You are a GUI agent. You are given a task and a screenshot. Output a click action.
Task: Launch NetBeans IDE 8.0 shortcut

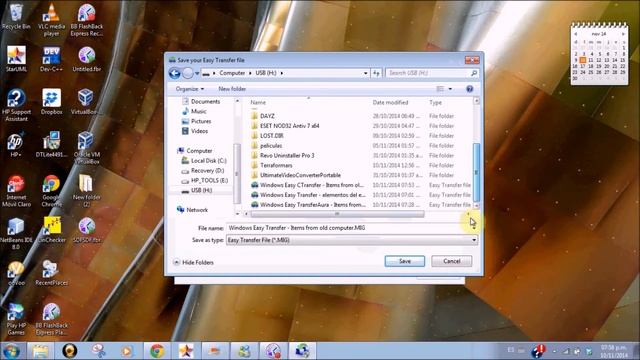pos(16,234)
